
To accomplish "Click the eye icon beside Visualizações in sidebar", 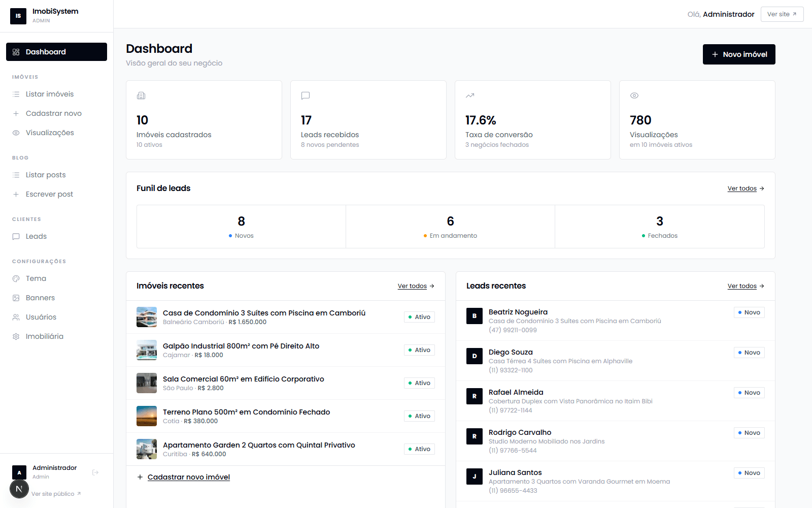I will tap(16, 133).
